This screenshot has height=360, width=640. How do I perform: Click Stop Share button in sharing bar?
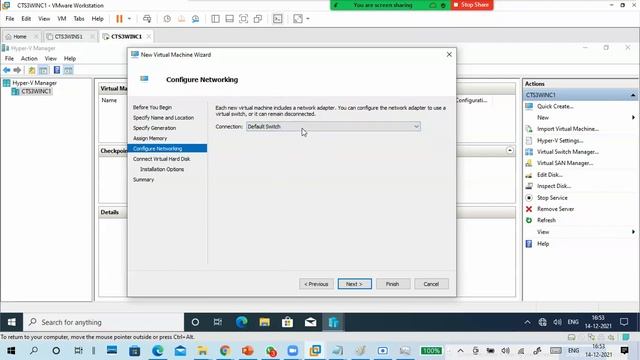[472, 5]
